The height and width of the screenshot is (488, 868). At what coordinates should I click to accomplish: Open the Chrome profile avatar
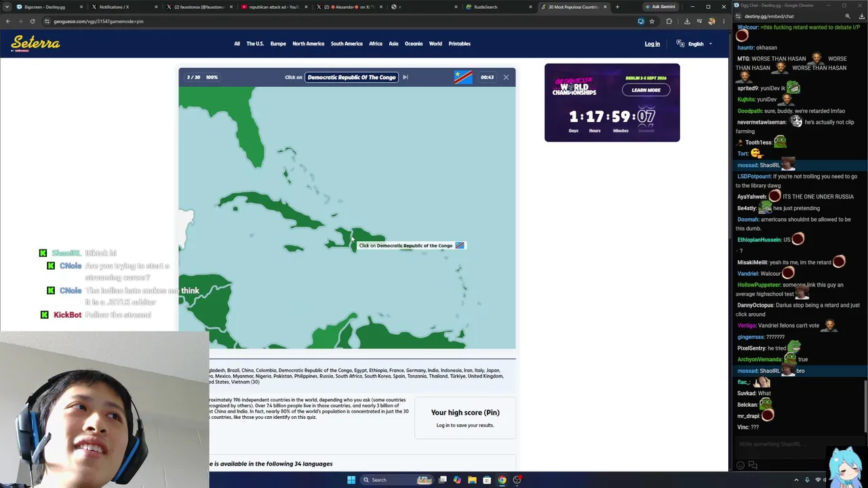tap(711, 21)
